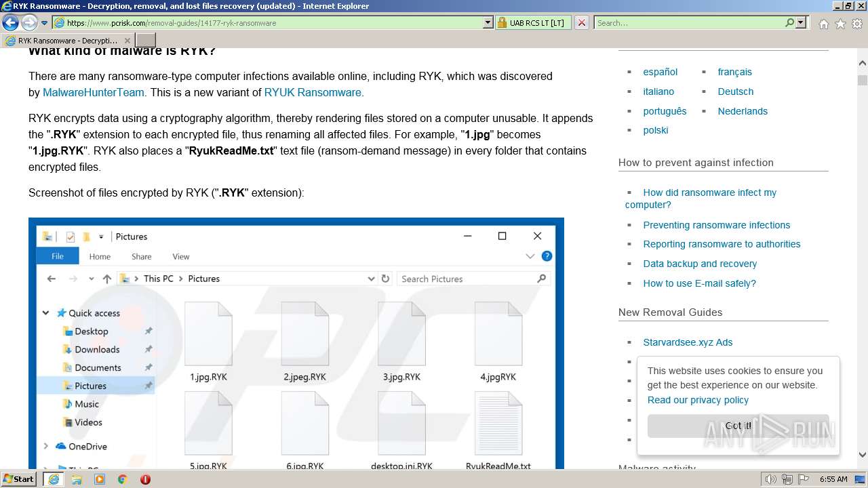Open Data backup and recovery link
Viewport: 868px width, 488px height.
[700, 264]
